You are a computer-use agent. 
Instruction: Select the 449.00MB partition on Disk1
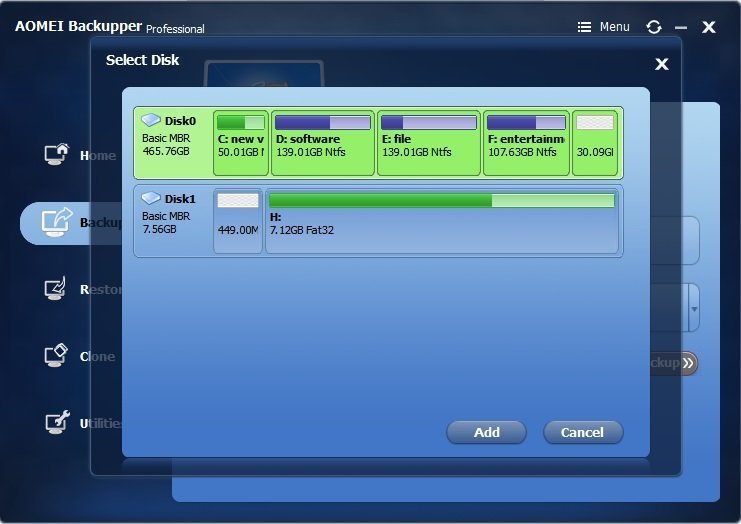[238, 221]
